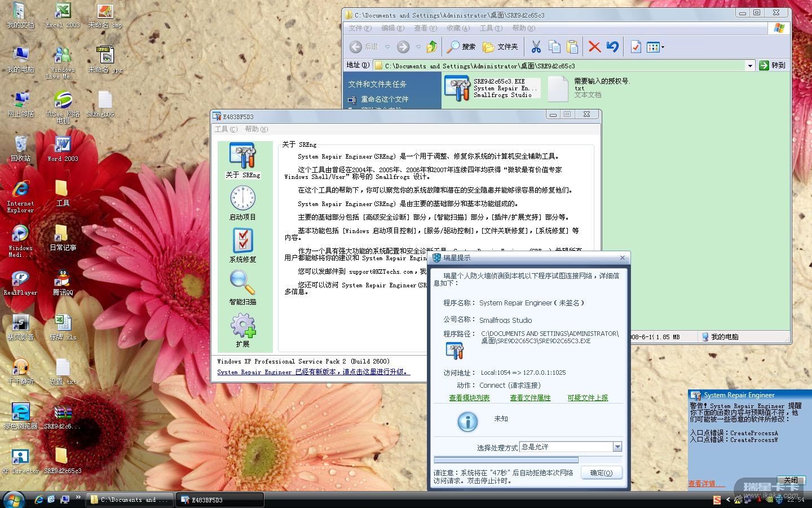Click the Internet Explorer desktop icon
Screen dimensions: 812x508
click(20, 196)
